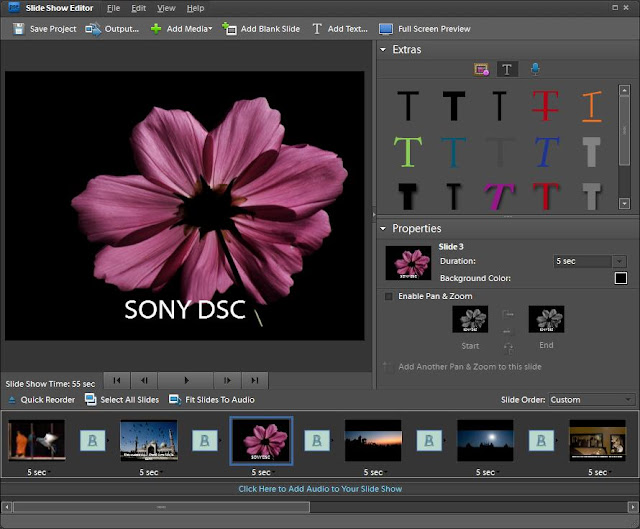640x529 pixels.
Task: Select the sunset slide thumbnail
Action: [x=373, y=441]
